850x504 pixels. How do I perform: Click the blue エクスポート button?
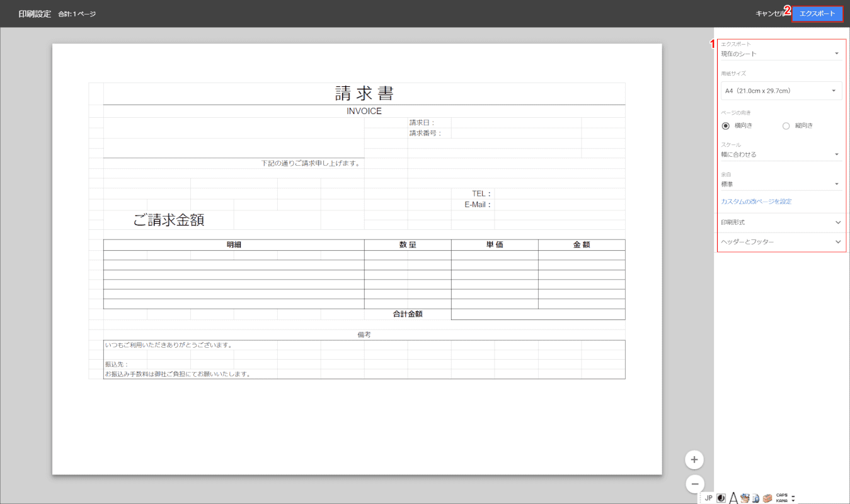point(817,14)
